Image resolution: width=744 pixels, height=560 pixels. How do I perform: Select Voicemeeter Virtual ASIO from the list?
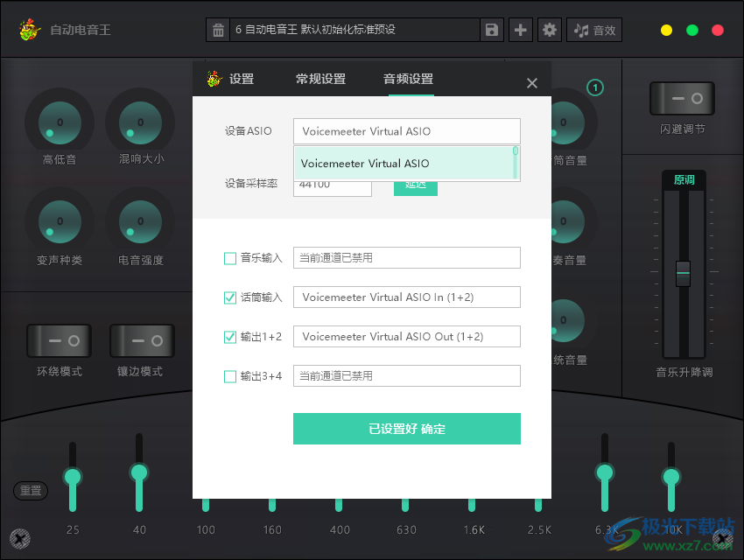(406, 164)
